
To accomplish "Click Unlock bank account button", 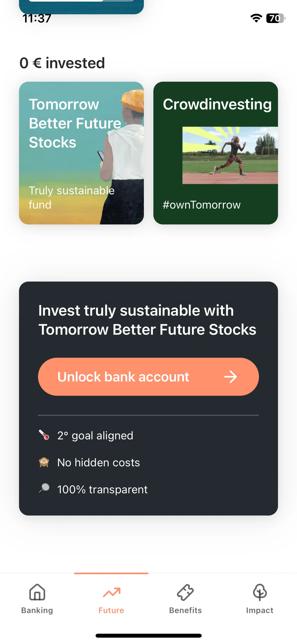I will coord(148,377).
